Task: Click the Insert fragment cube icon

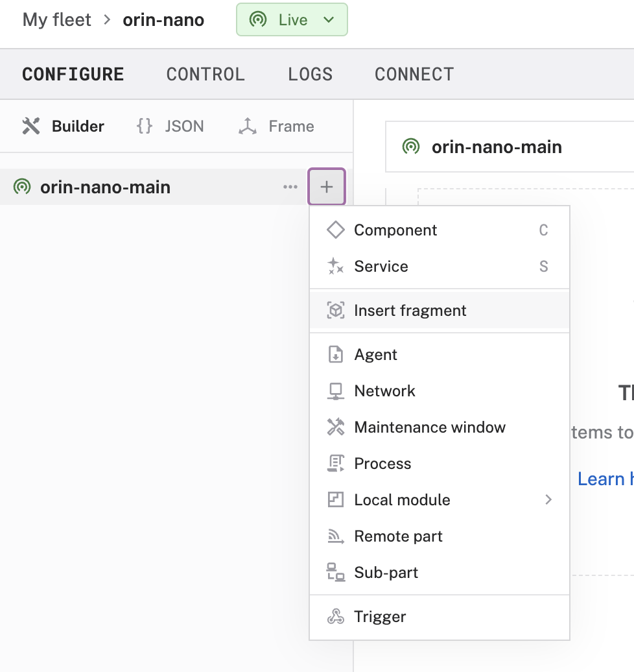Action: (x=335, y=311)
